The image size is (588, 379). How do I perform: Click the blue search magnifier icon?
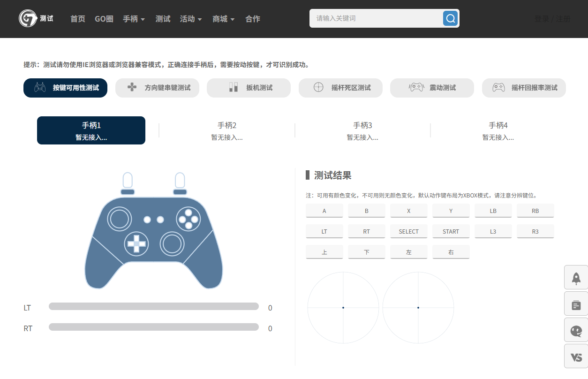click(x=451, y=18)
